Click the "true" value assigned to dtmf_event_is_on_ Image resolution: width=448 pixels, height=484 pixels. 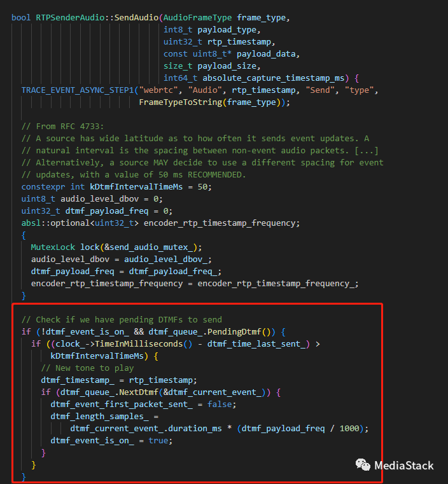(x=158, y=440)
